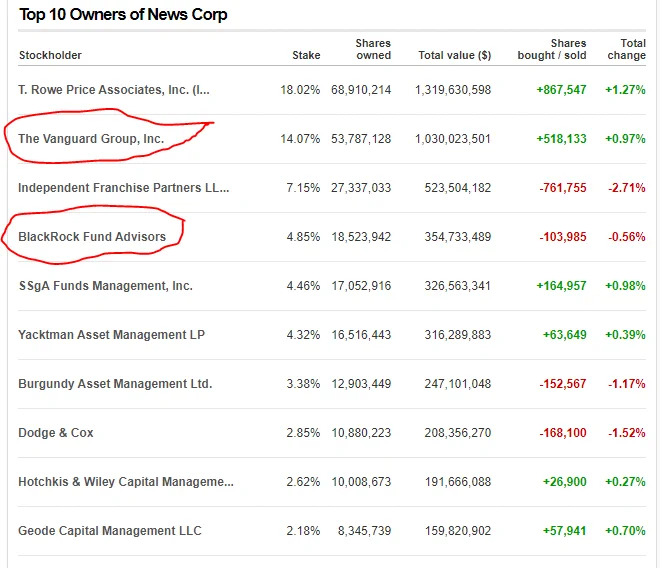Image resolution: width=660 pixels, height=568 pixels.
Task: Click total value 1,030,023,501
Action: click(453, 139)
